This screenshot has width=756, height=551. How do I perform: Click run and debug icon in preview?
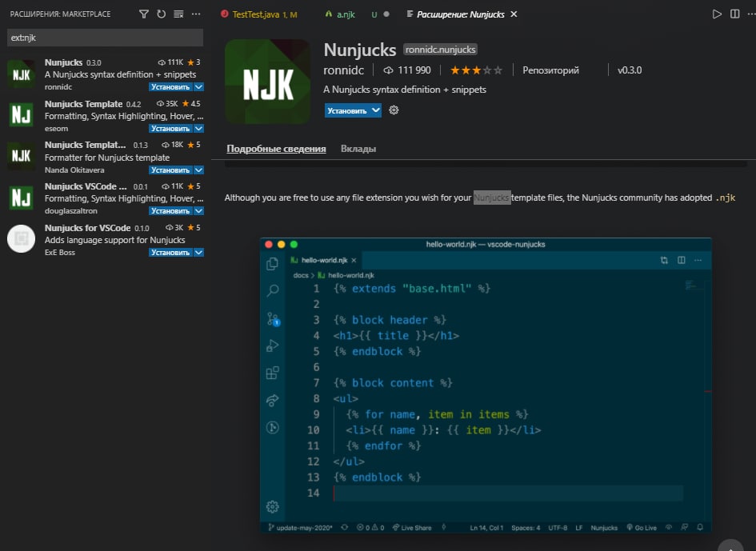[273, 345]
